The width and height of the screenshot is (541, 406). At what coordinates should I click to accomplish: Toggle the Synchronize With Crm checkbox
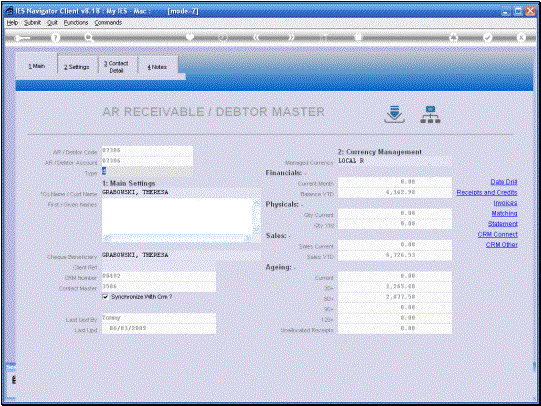point(106,297)
